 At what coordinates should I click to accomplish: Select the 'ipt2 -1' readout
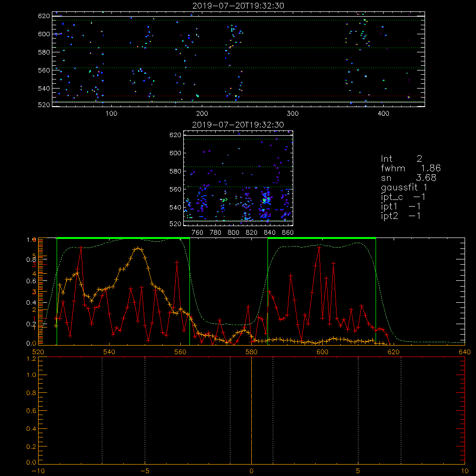pyautogui.click(x=401, y=216)
